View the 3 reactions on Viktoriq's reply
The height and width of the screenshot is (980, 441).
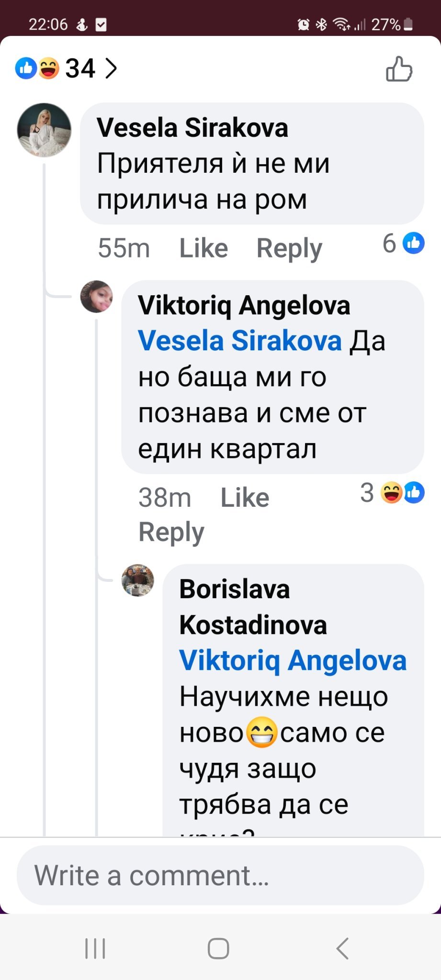[x=392, y=493]
